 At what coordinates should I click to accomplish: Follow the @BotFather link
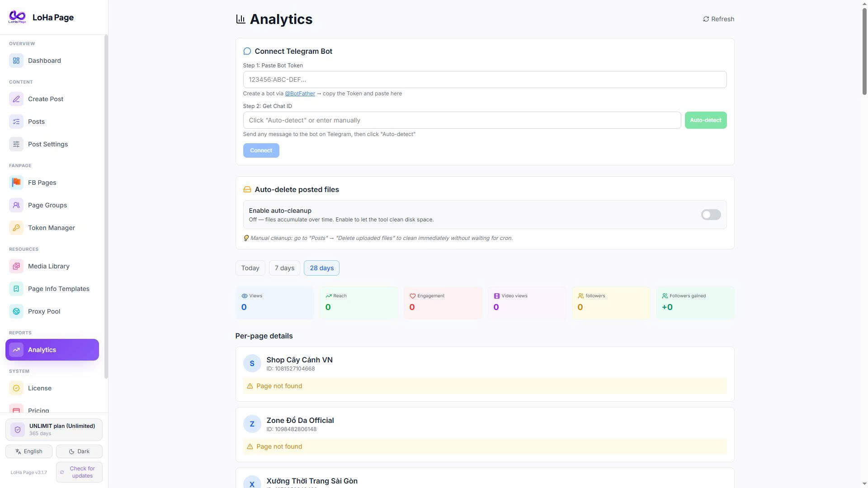tap(300, 94)
